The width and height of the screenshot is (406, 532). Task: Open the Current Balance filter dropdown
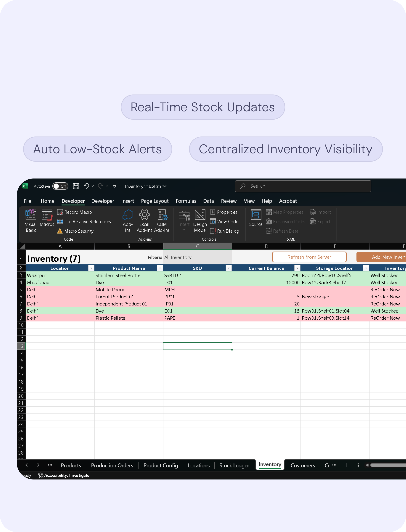(x=297, y=268)
